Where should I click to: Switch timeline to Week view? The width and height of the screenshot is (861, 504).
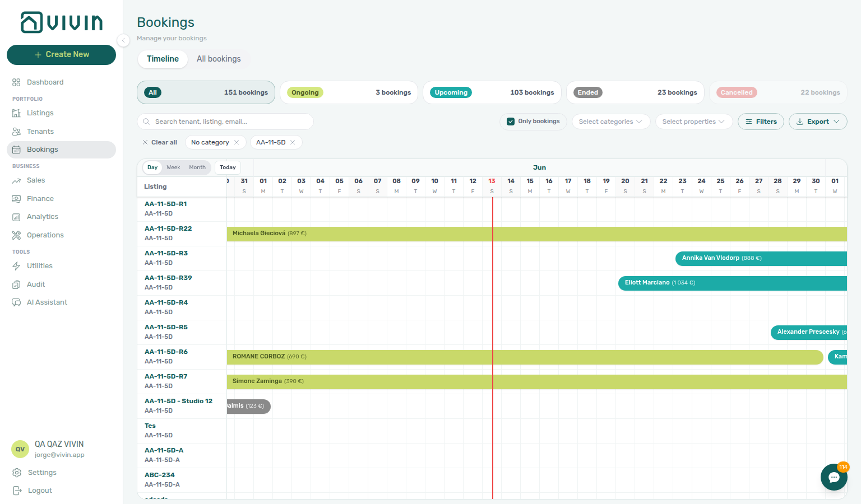click(x=173, y=167)
